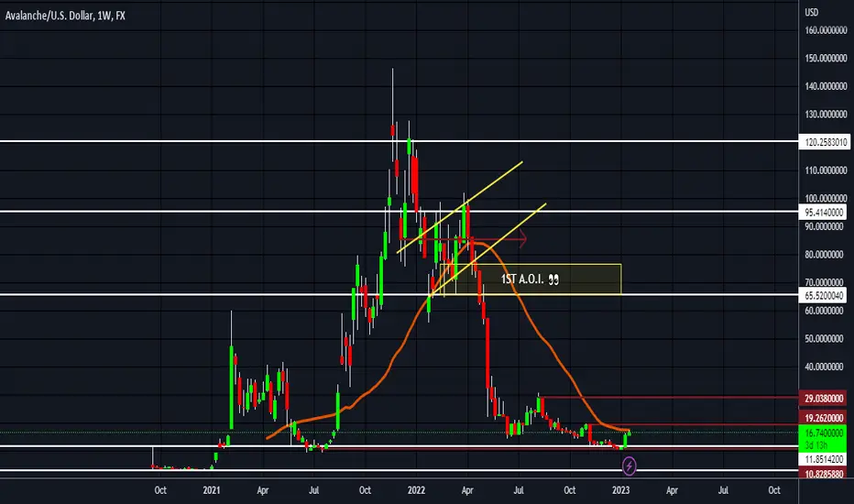Image resolution: width=854 pixels, height=504 pixels.
Task: Click the red 10.8285880 price label
Action: (x=824, y=474)
